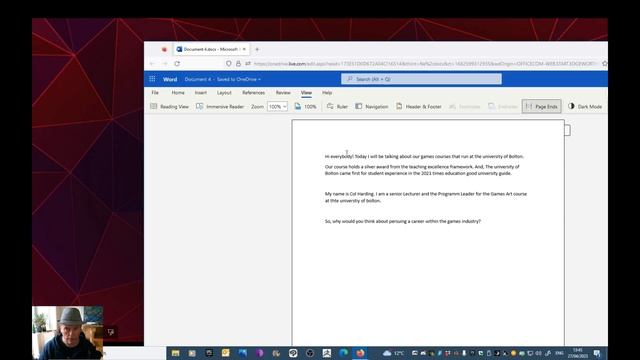Open the File menu tab
This screenshot has height=360, width=640.
tap(155, 93)
